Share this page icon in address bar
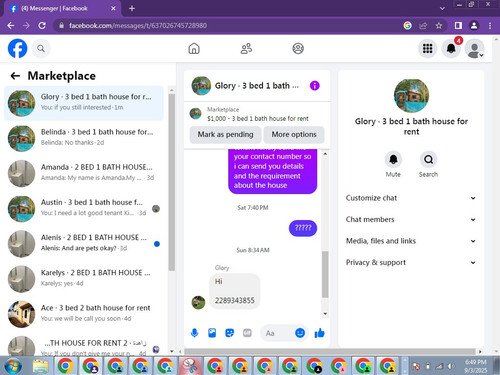Image resolution: width=500 pixels, height=375 pixels. [x=423, y=26]
